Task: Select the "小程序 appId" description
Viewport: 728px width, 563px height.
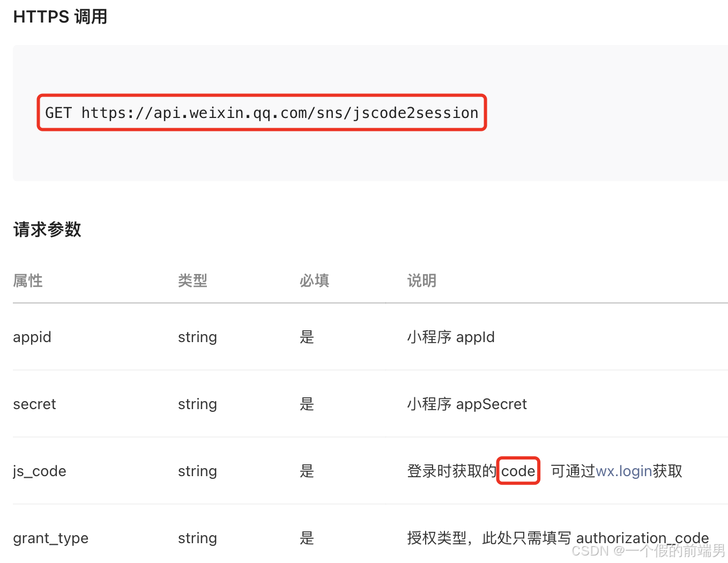Action: tap(451, 337)
